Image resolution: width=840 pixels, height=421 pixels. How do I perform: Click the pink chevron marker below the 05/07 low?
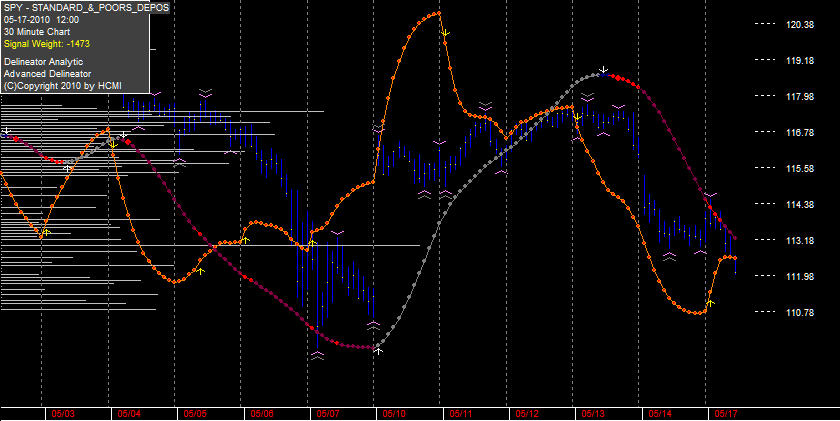point(318,356)
